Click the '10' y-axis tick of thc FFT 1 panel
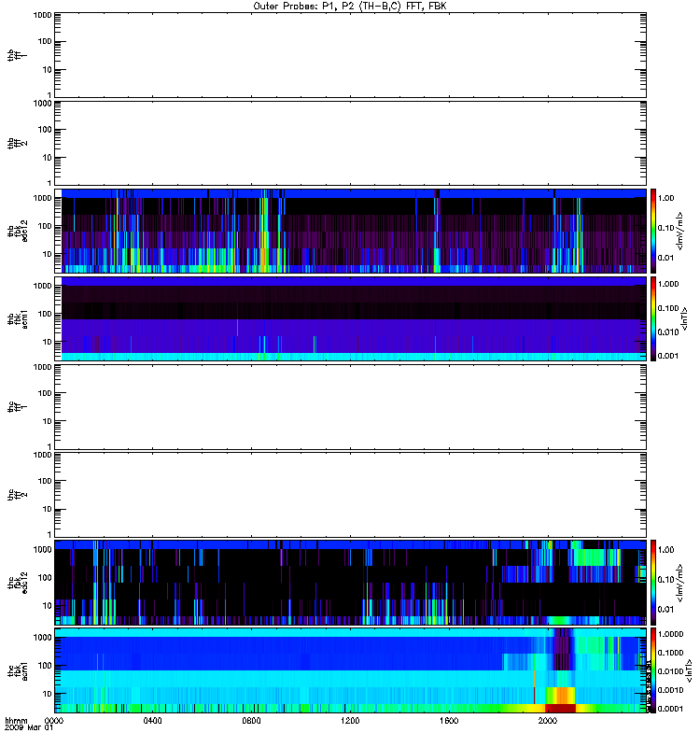 click(x=48, y=421)
